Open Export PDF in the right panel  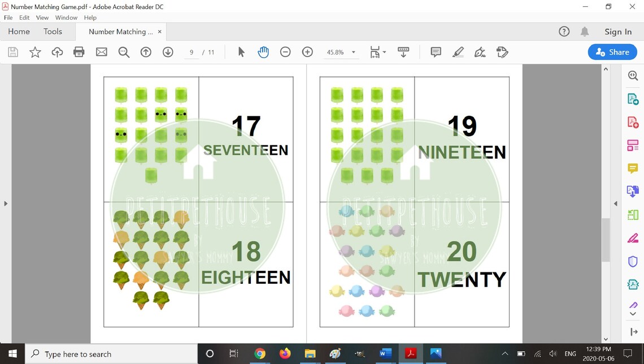(633, 98)
